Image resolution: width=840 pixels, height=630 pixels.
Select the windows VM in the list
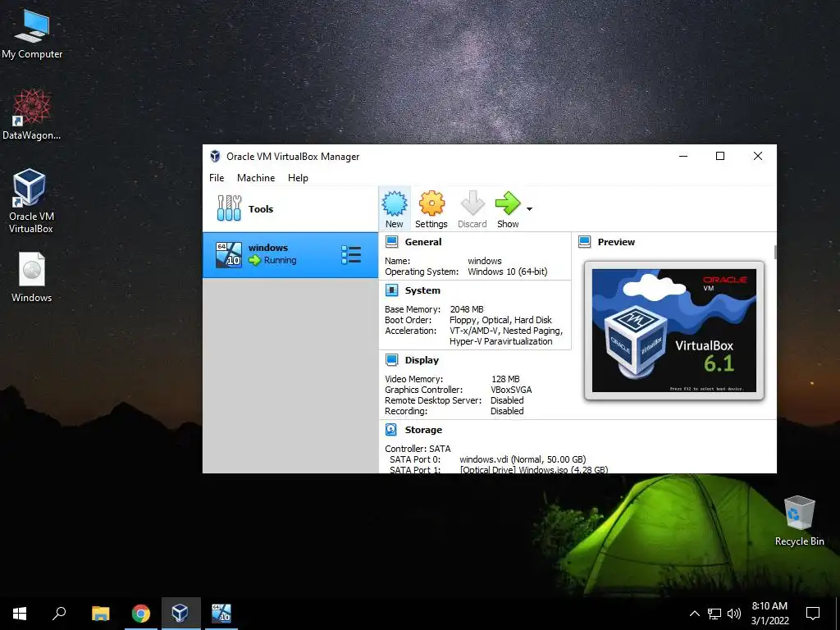coord(290,254)
